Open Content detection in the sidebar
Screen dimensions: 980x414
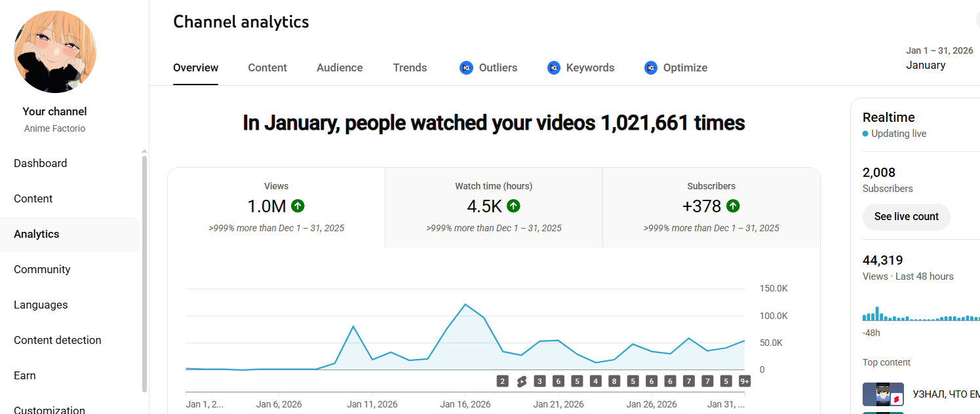[69, 340]
